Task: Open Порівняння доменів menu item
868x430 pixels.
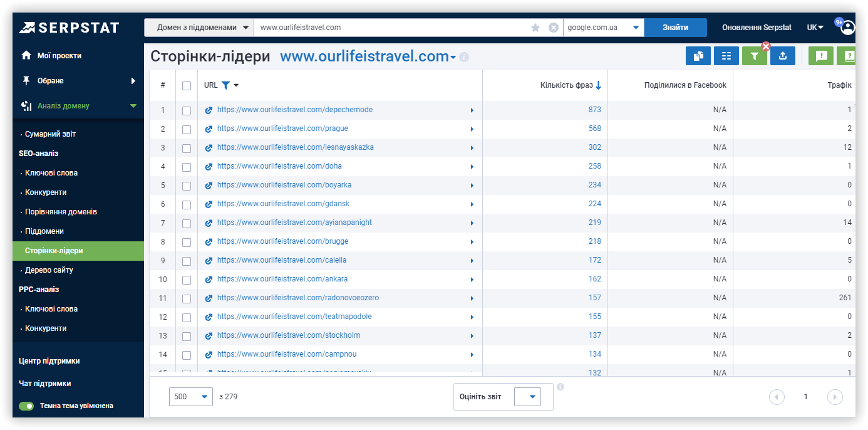Action: tap(61, 212)
